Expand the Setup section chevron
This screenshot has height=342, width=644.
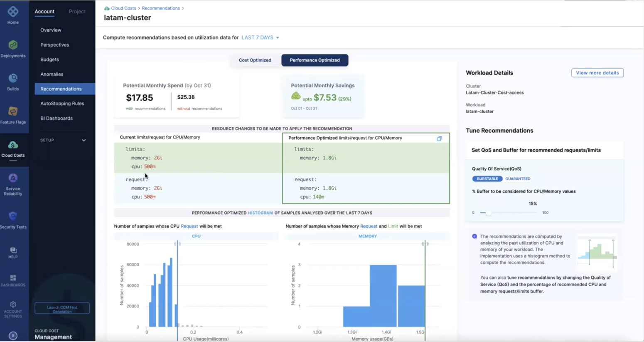84,140
